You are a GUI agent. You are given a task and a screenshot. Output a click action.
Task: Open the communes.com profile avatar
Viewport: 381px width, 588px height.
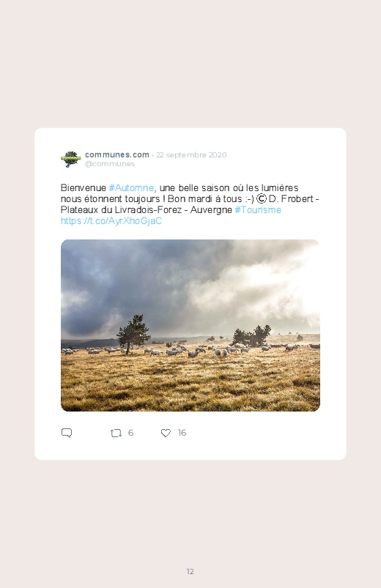[x=70, y=159]
